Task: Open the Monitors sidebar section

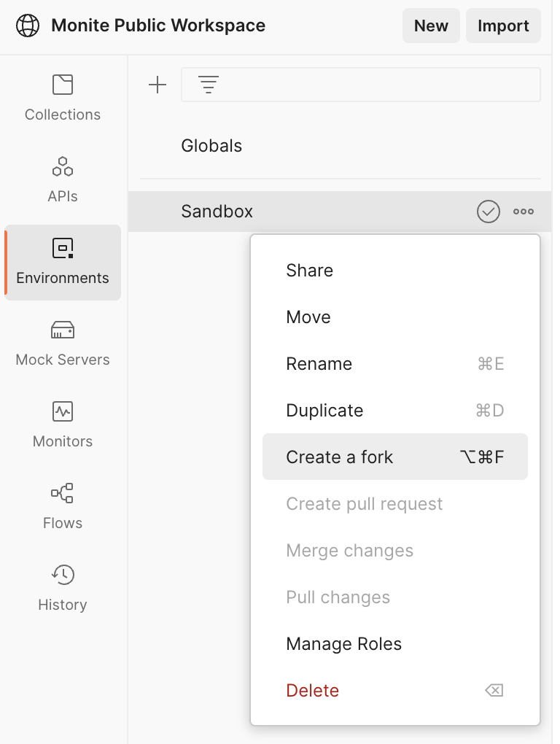Action: (x=63, y=424)
